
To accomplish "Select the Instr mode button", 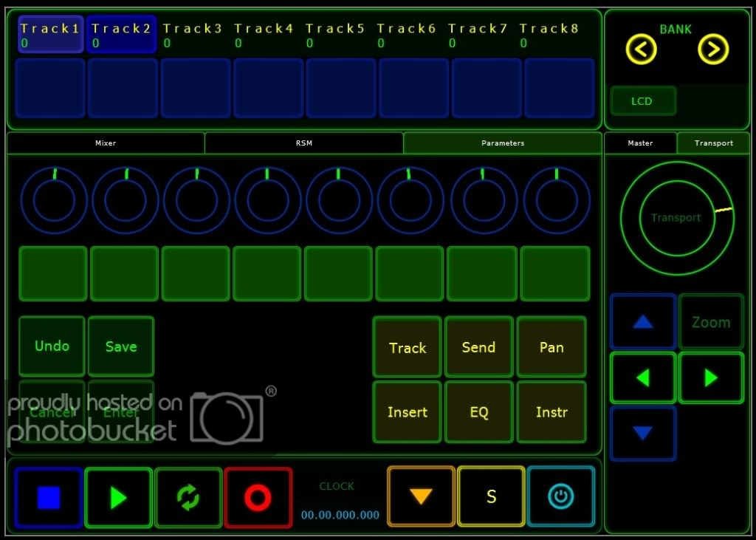I will pos(551,412).
